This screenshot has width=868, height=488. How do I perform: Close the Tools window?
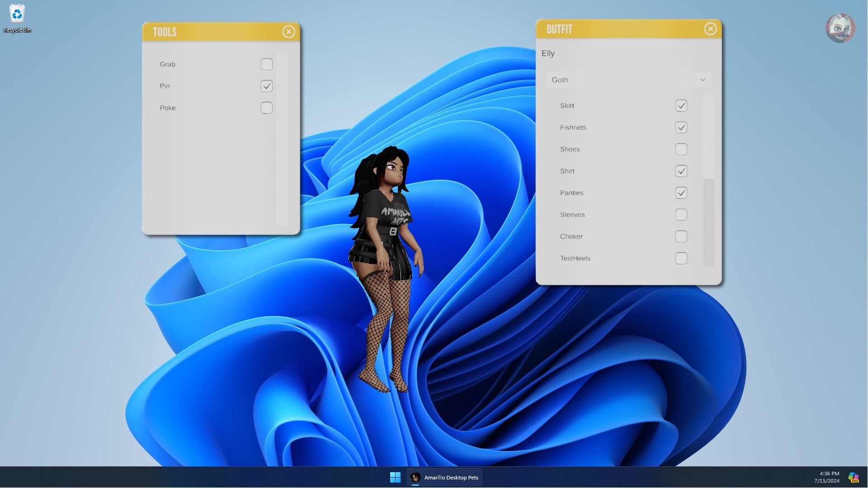(x=289, y=32)
